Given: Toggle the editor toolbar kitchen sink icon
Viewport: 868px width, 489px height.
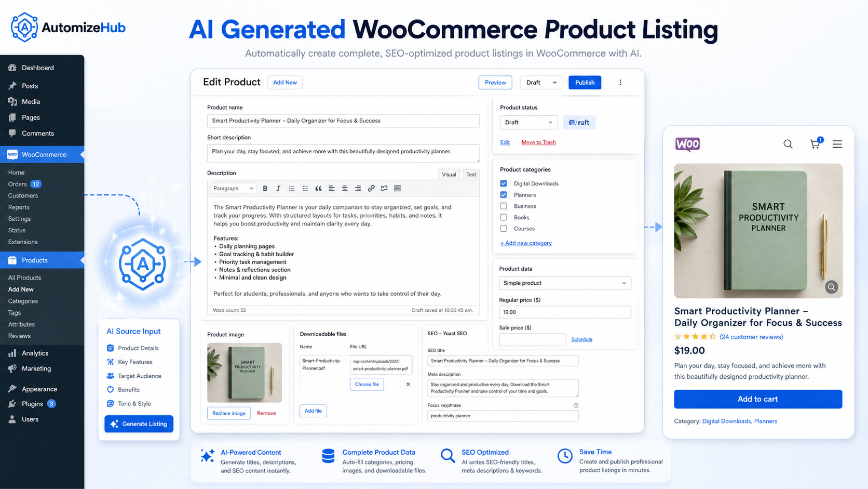Looking at the screenshot, I should click(x=398, y=189).
